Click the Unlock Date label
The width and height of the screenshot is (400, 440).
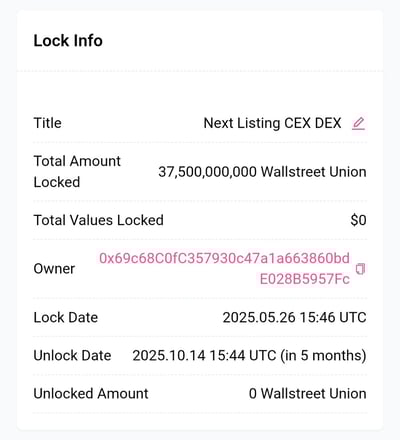click(x=72, y=355)
